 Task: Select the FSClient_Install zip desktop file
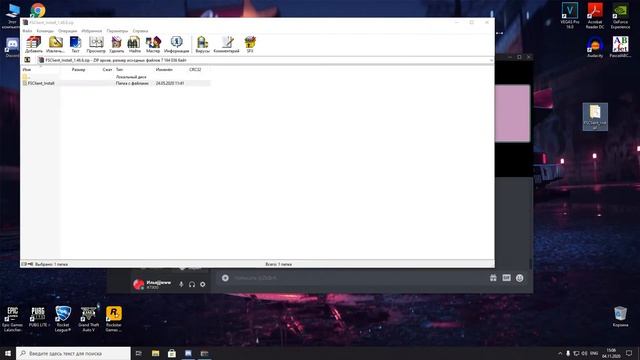click(595, 117)
